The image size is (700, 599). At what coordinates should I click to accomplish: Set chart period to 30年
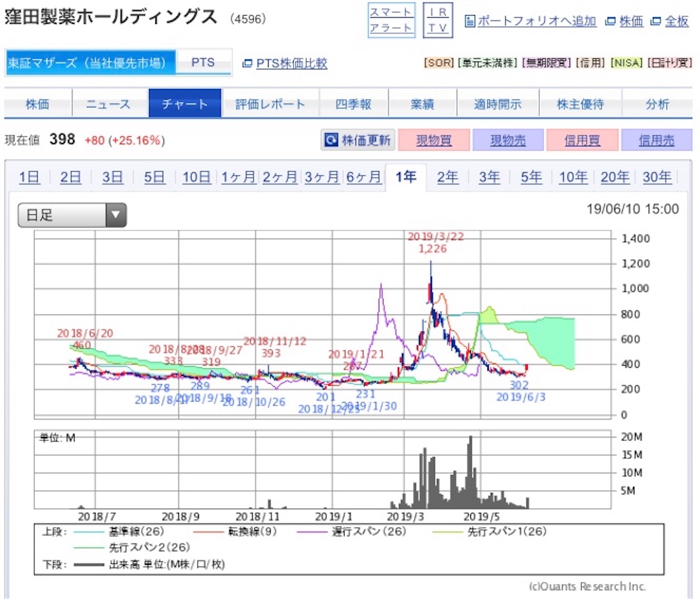click(657, 177)
